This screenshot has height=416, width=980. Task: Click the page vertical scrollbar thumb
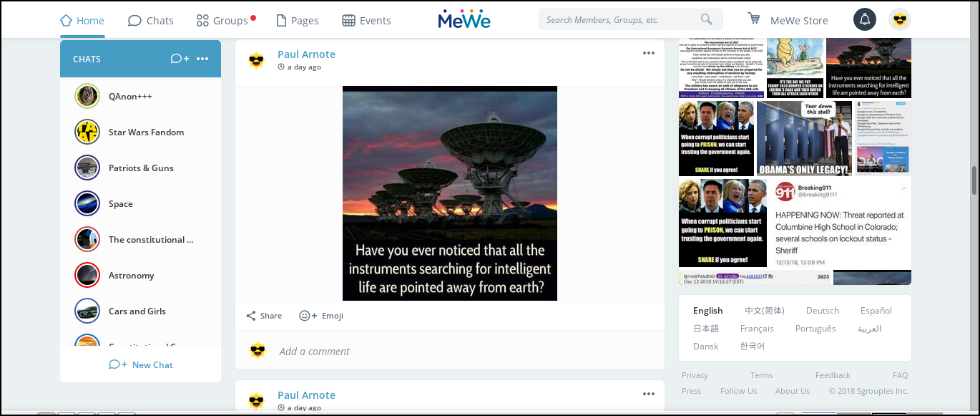tap(974, 180)
